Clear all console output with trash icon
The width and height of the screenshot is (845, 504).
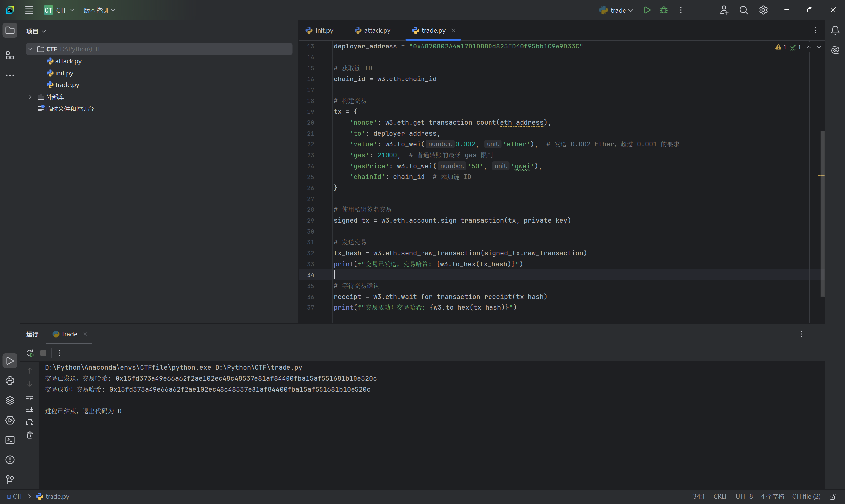click(30, 435)
